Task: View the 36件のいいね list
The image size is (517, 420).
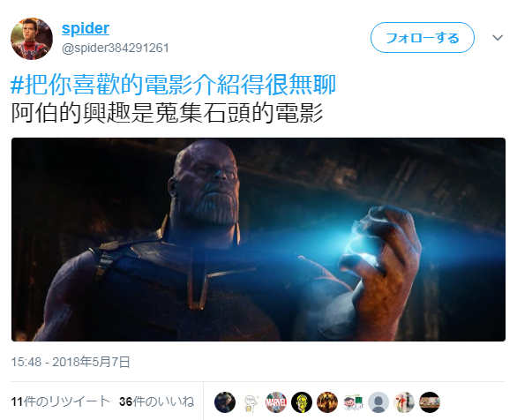Action: pyautogui.click(x=157, y=401)
